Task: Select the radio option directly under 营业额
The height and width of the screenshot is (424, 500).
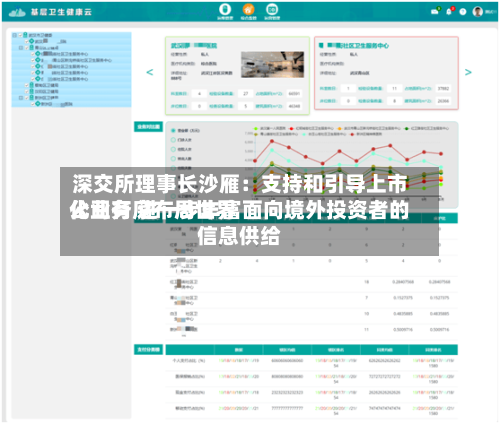Action: (x=173, y=140)
